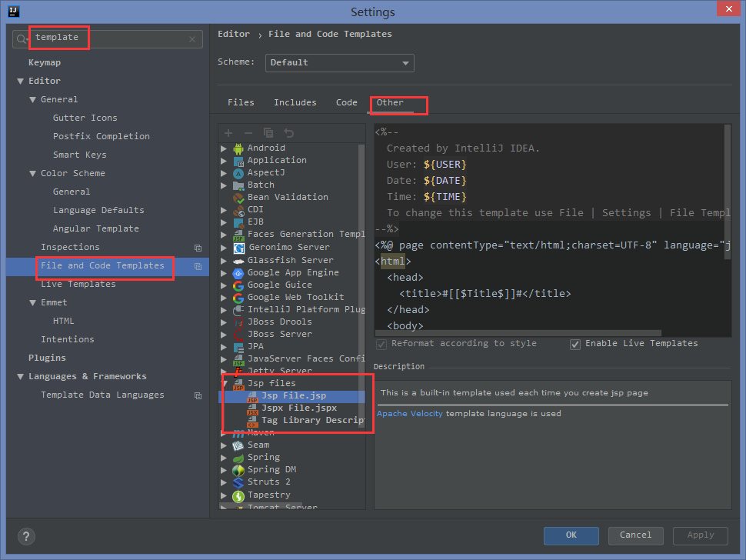The width and height of the screenshot is (746, 560).
Task: Click the JSP icon of Jsp File.jsp
Action: click(x=252, y=396)
